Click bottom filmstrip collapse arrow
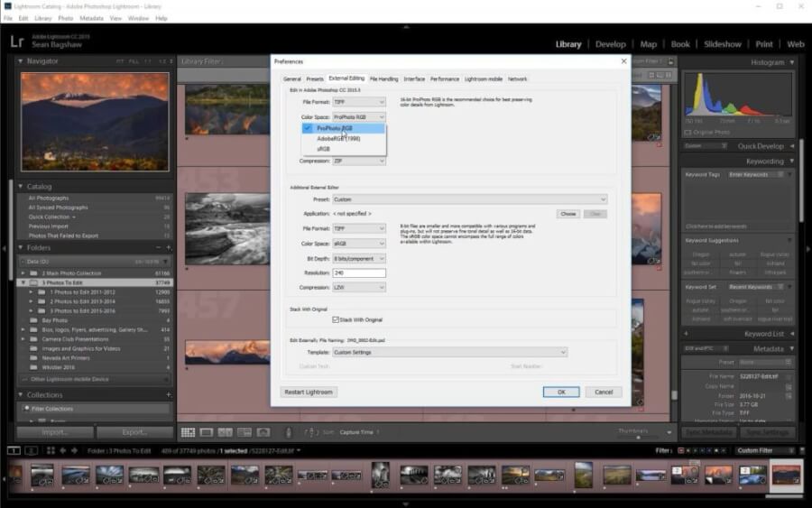Image resolution: width=812 pixels, height=508 pixels. tap(406, 503)
